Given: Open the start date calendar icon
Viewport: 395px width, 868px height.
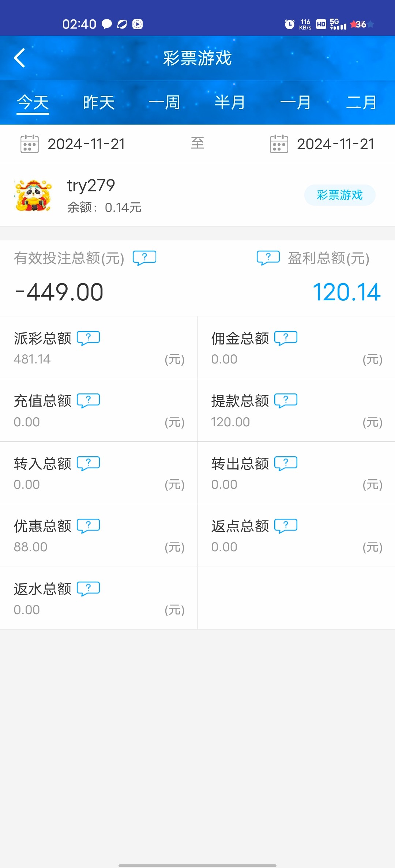Looking at the screenshot, I should (30, 144).
